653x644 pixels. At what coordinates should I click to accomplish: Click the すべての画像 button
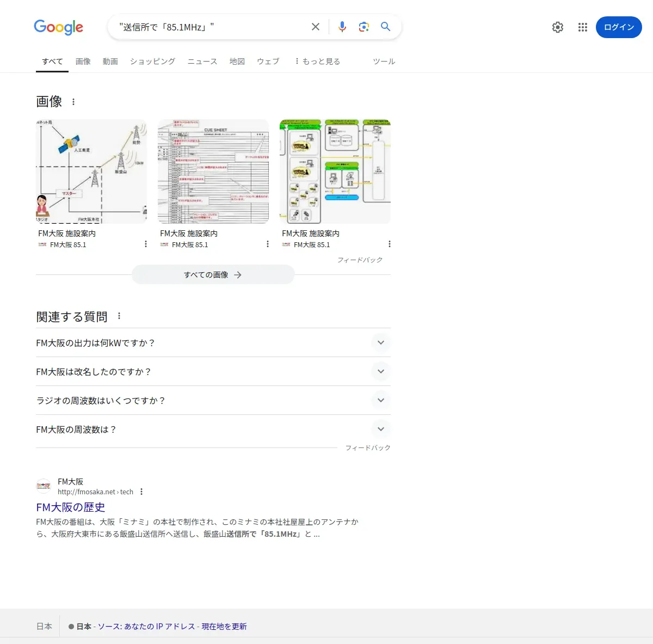coord(213,275)
